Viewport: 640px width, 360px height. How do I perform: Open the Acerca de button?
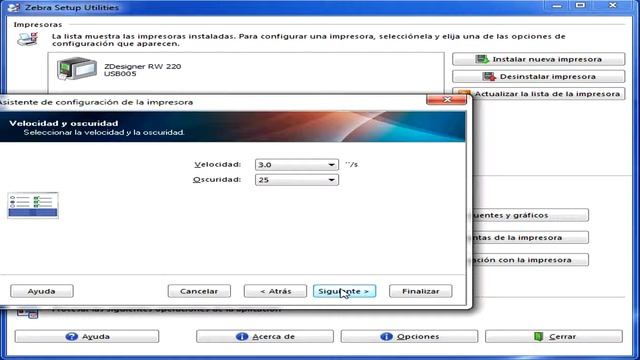click(264, 336)
